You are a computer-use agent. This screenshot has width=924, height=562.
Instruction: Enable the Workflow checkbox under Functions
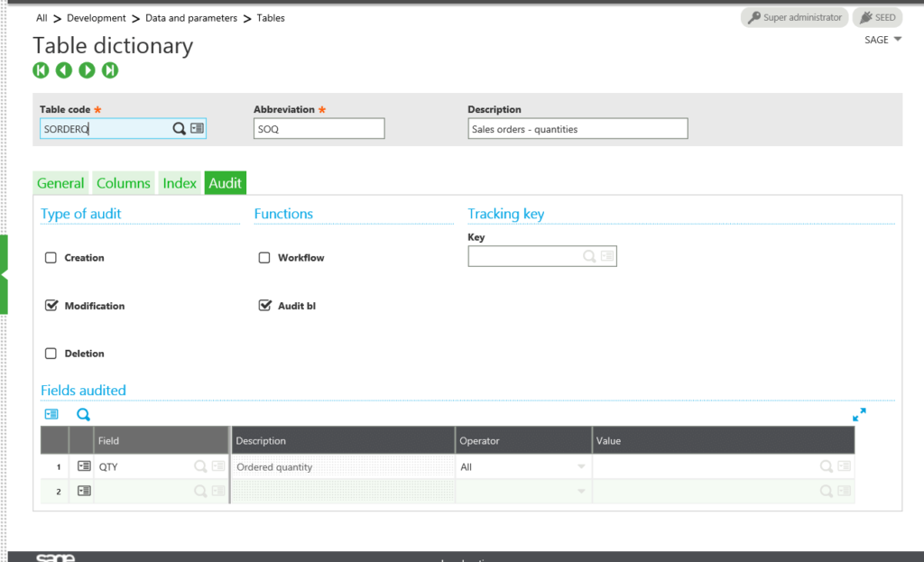tap(264, 257)
